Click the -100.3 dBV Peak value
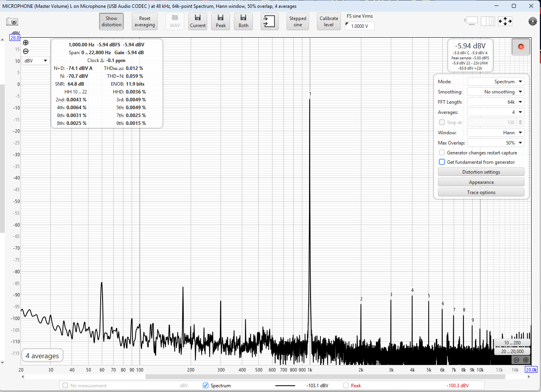 tap(457, 386)
